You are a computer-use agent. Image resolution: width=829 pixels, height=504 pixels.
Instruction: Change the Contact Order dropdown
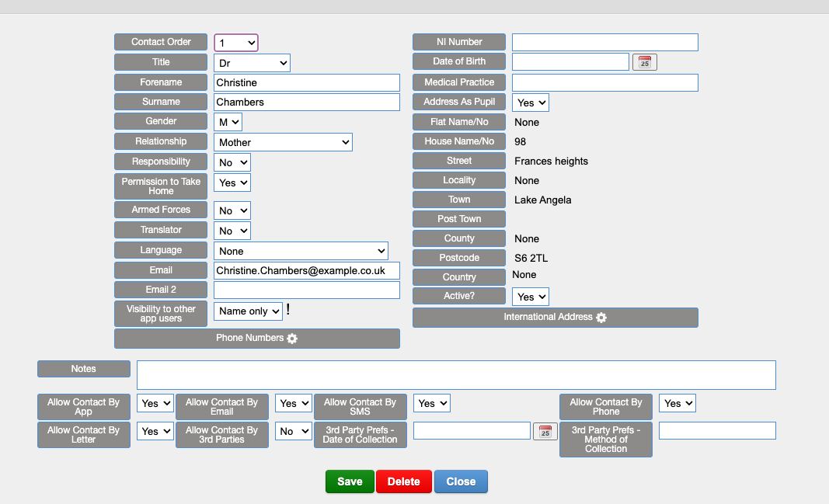click(236, 43)
